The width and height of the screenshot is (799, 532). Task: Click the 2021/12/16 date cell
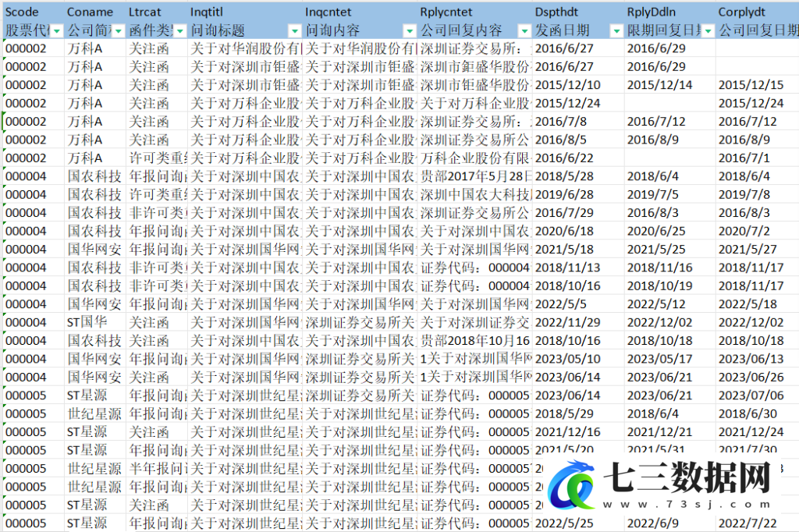(578, 432)
